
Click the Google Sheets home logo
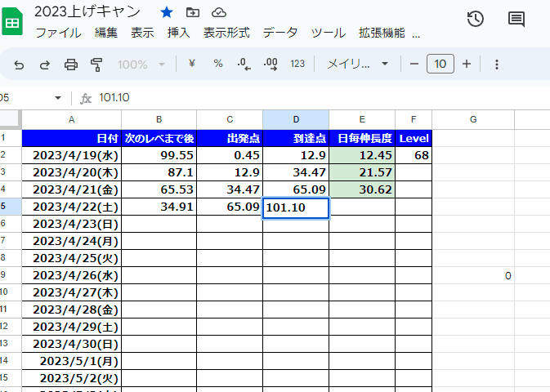[x=13, y=21]
